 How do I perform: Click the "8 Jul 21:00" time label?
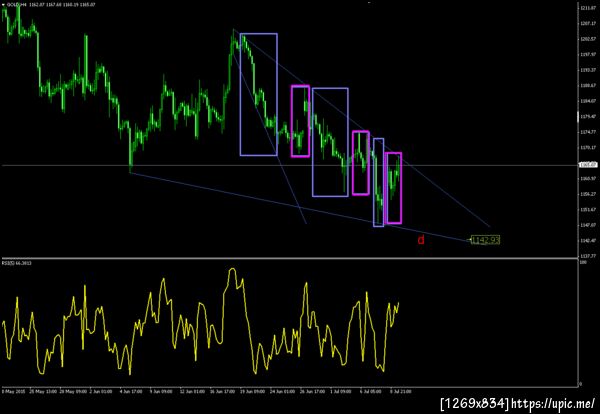click(x=401, y=391)
